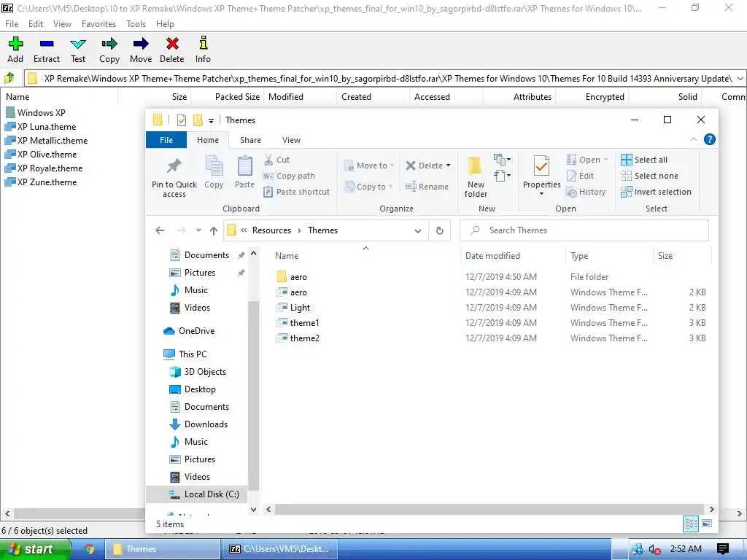The width and height of the screenshot is (747, 560).
Task: Switch to the Share ribbon tab
Action: tap(250, 140)
